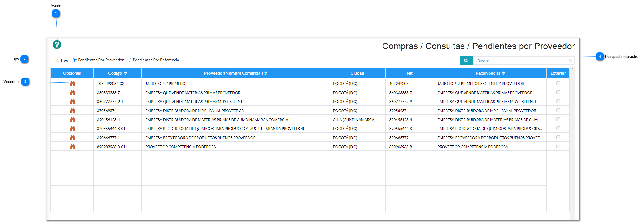The height and width of the screenshot is (223, 644).
Task: Open binoculars icon for code 870569874-1
Action: 73,111
